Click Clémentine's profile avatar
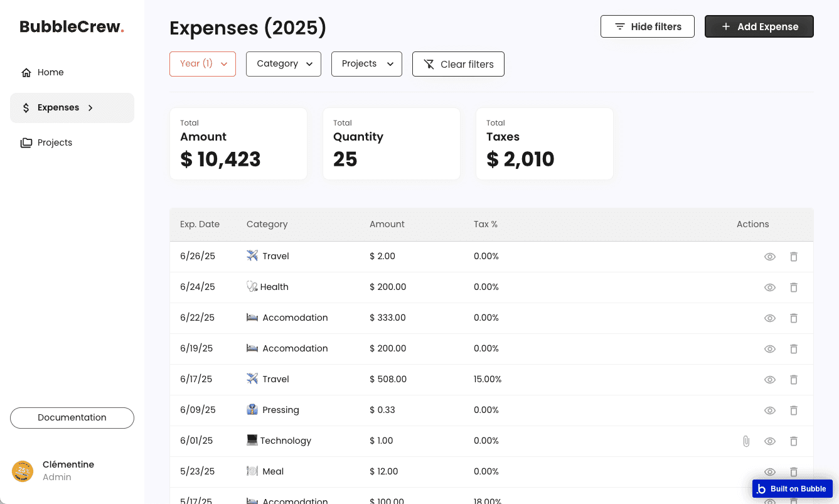Screen dimensions: 839x504 [x=23, y=471]
